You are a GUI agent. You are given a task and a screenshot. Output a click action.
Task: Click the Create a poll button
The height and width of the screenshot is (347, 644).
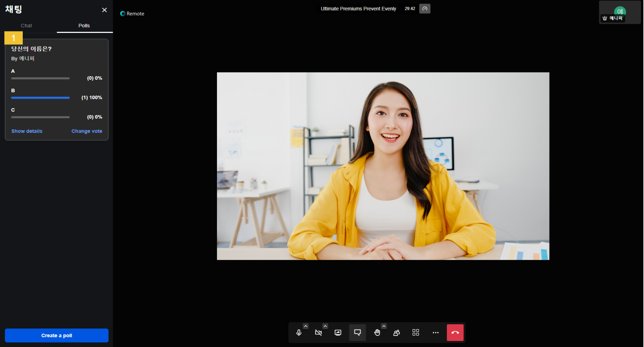point(57,335)
